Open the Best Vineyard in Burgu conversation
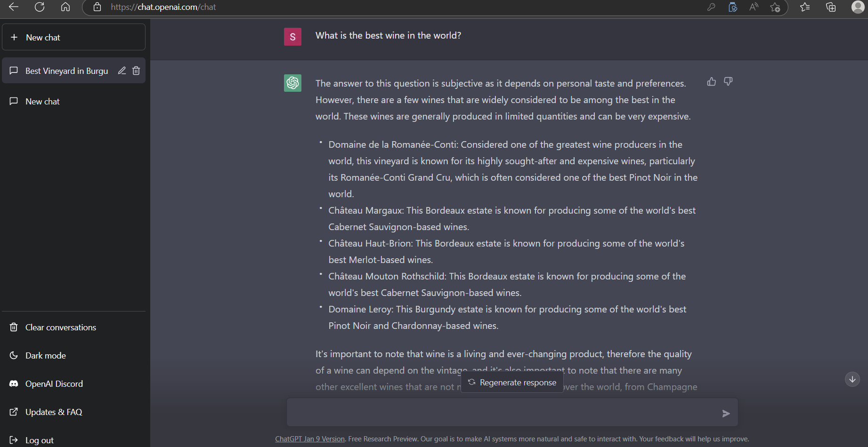Viewport: 868px width, 447px height. [x=67, y=71]
